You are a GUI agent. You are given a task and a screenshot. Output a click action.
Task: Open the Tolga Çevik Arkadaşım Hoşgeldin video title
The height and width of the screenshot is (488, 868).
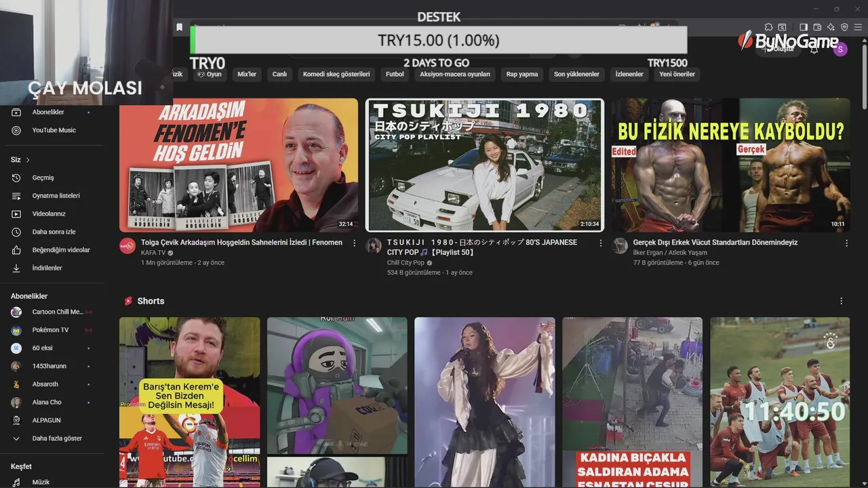click(x=241, y=243)
